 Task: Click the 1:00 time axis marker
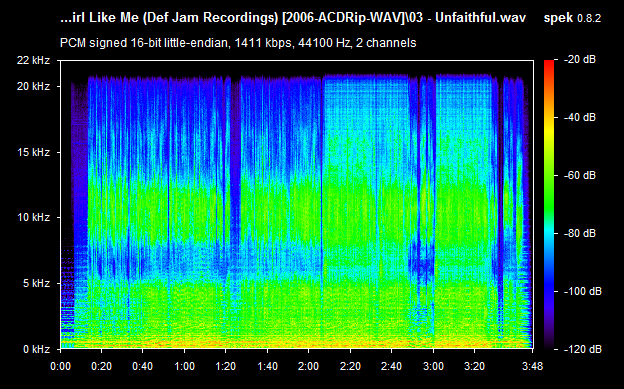[x=184, y=366]
